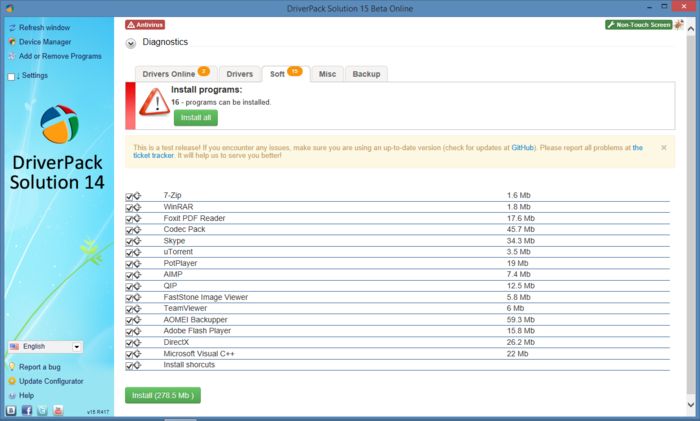
Task: Click the info arrow icon next to uTorrent
Action: point(137,252)
